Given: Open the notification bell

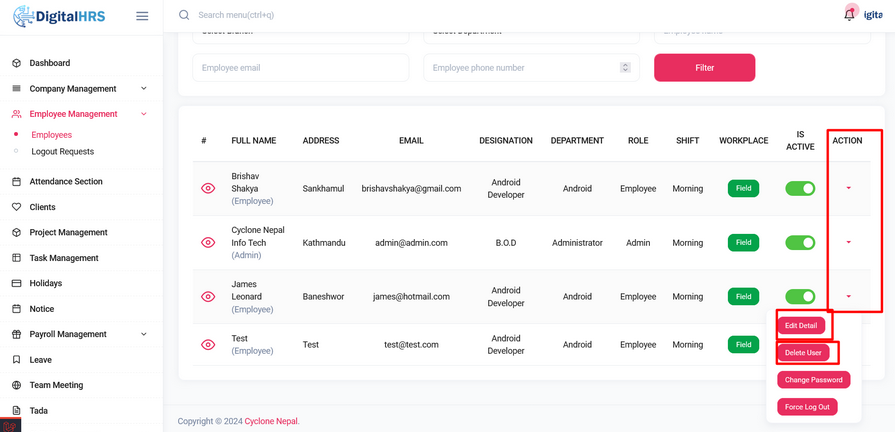Looking at the screenshot, I should [850, 14].
